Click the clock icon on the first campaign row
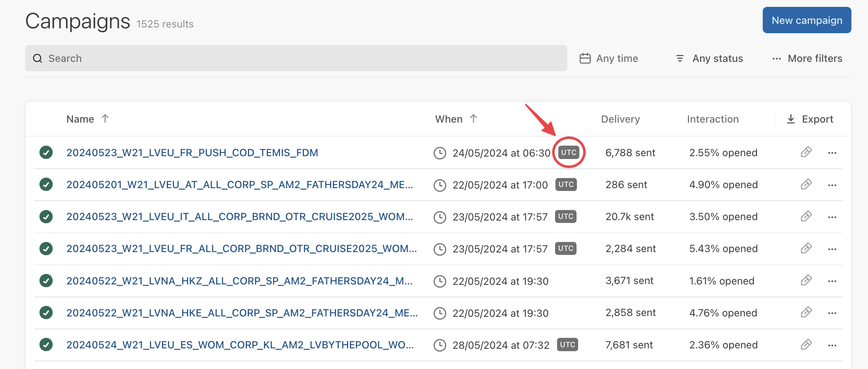Viewport: 868px width, 369px height. click(440, 153)
